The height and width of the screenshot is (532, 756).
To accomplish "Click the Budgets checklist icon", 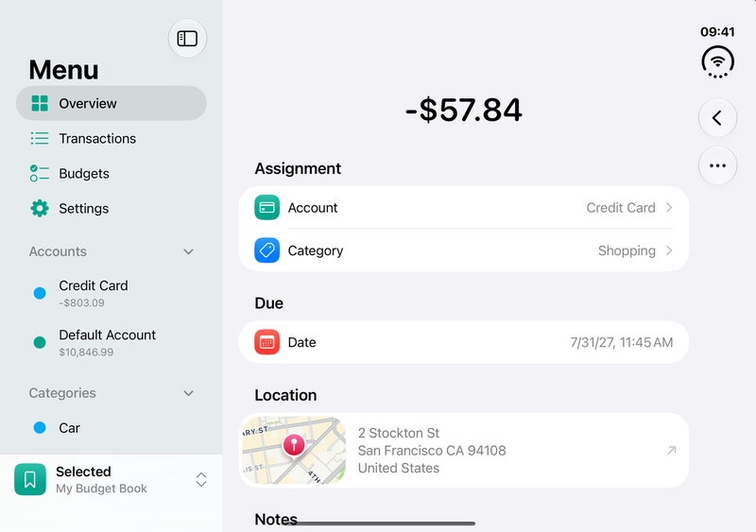I will coord(40,174).
